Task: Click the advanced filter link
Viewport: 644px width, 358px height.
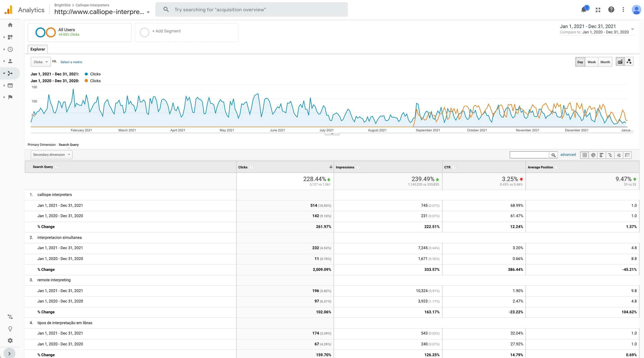Action: click(x=568, y=155)
